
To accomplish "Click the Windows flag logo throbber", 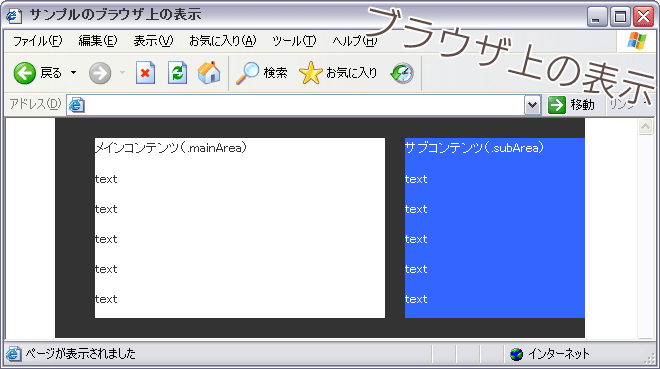I will coord(636,41).
